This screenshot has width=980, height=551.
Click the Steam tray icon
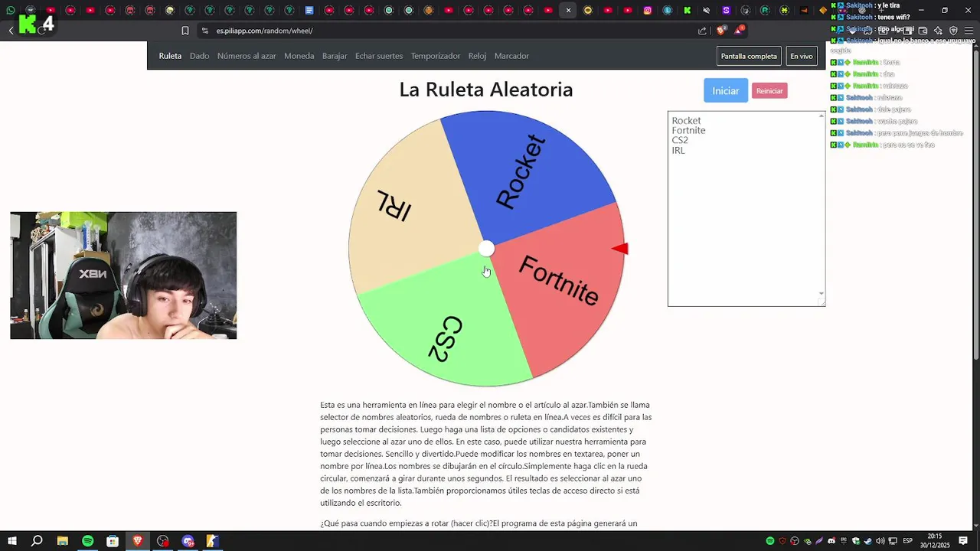[867, 541]
